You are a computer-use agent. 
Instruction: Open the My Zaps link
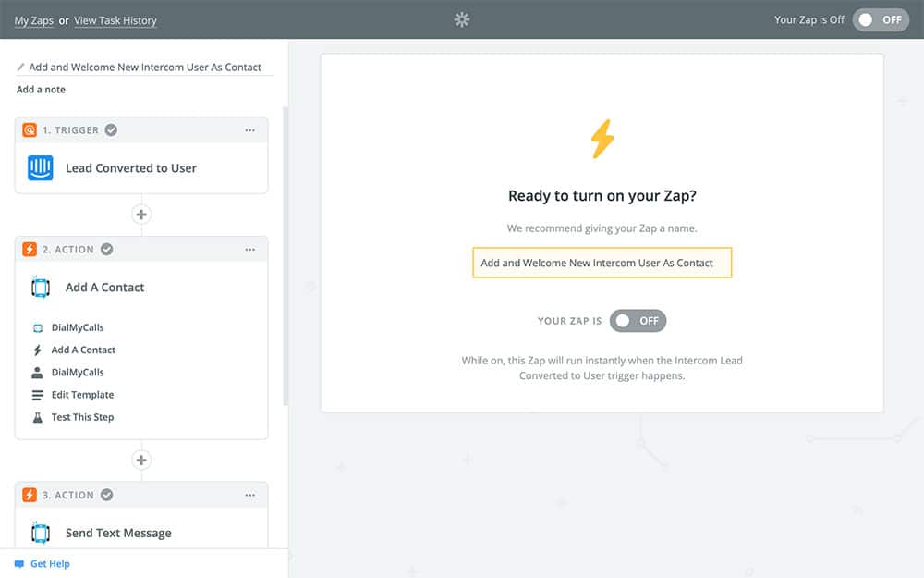click(34, 20)
